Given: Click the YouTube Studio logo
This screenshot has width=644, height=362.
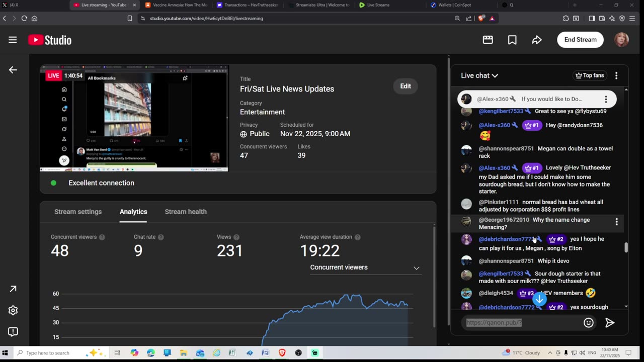Looking at the screenshot, I should pyautogui.click(x=50, y=40).
